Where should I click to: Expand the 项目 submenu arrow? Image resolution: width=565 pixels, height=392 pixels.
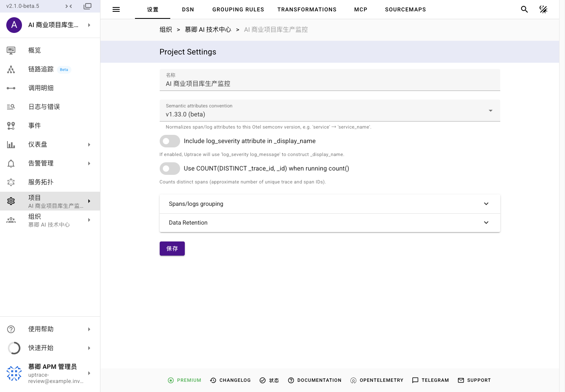pyautogui.click(x=89, y=201)
